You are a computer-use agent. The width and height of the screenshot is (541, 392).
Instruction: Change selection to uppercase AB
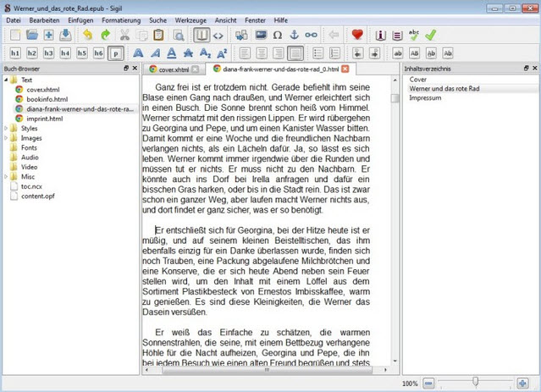pyautogui.click(x=414, y=53)
